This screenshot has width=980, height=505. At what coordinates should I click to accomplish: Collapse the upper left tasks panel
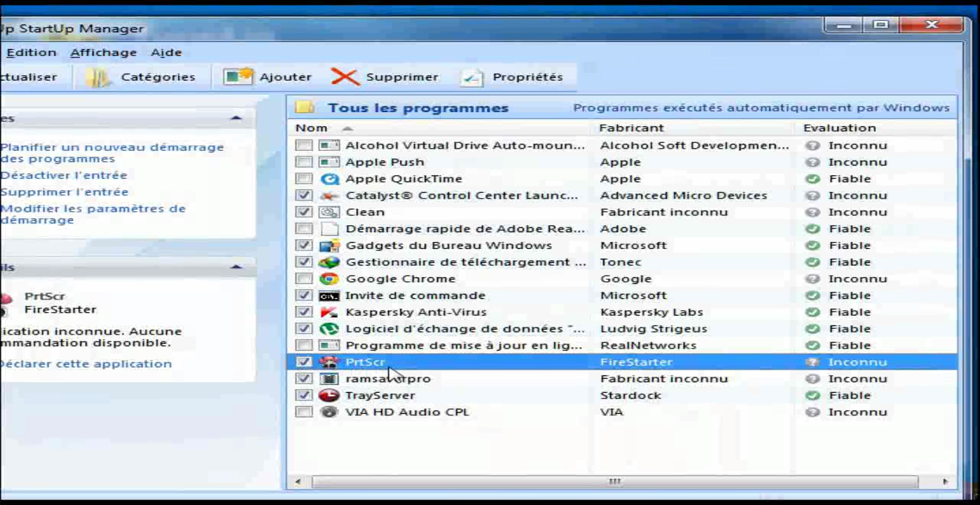pyautogui.click(x=237, y=119)
